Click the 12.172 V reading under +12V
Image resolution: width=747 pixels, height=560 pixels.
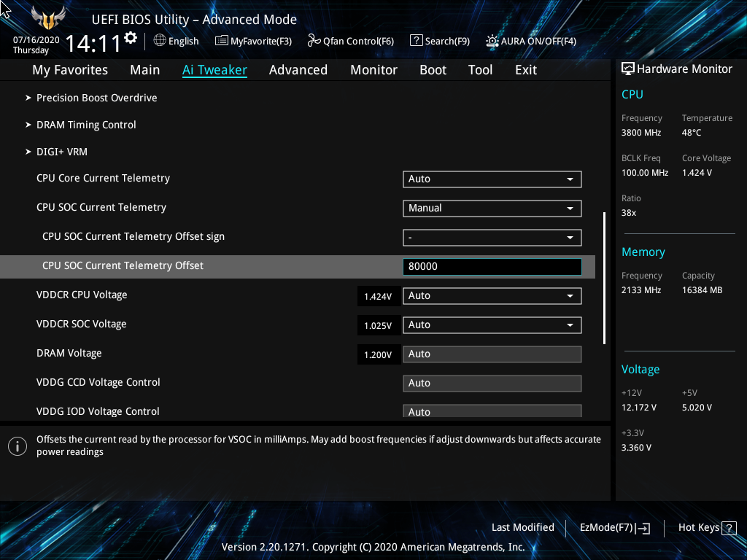[639, 408]
